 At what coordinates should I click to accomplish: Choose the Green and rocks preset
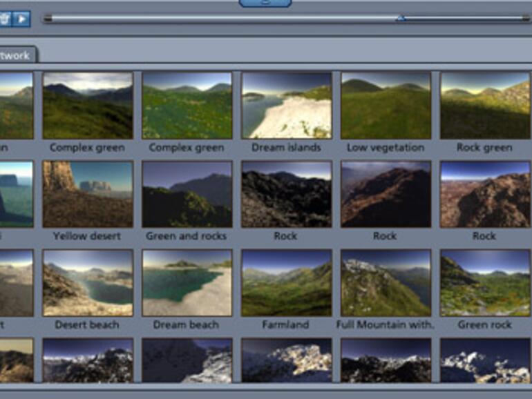187,194
